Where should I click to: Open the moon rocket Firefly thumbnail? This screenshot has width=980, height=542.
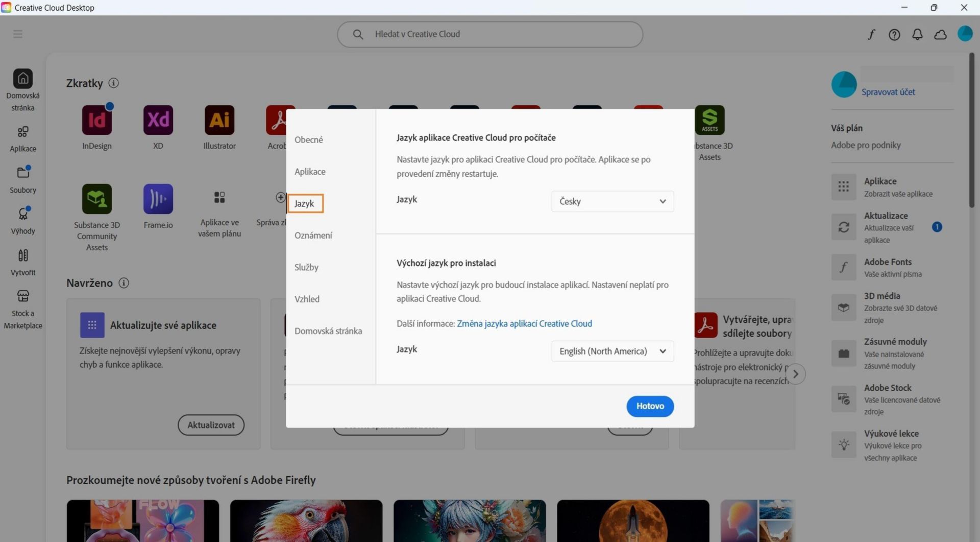tap(633, 521)
